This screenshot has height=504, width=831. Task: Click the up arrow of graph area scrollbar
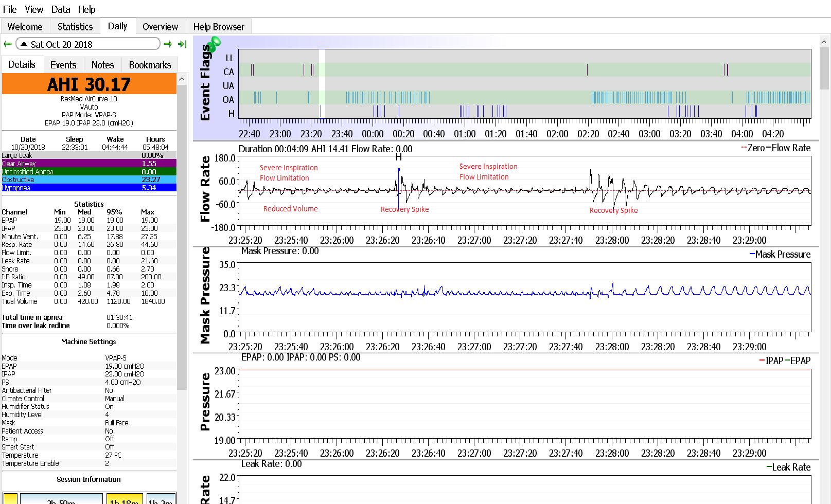click(824, 42)
